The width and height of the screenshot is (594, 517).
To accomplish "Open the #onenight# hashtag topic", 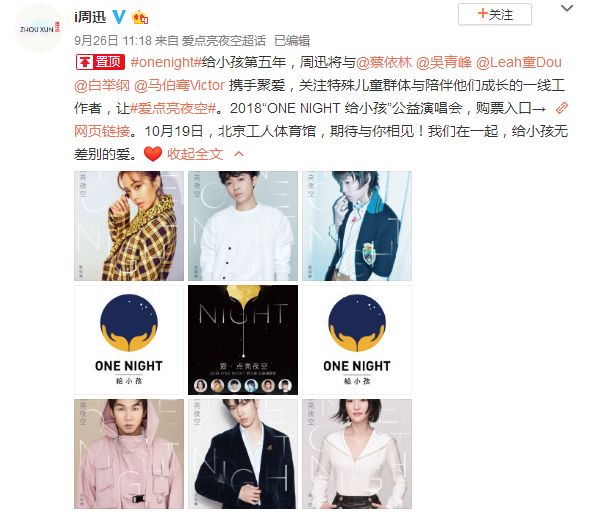I will [166, 62].
